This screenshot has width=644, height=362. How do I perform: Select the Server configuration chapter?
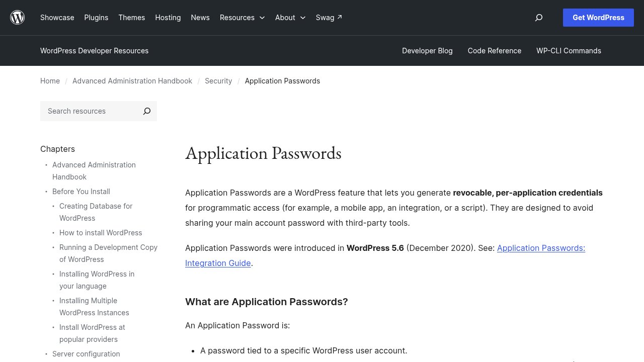pyautogui.click(x=86, y=354)
